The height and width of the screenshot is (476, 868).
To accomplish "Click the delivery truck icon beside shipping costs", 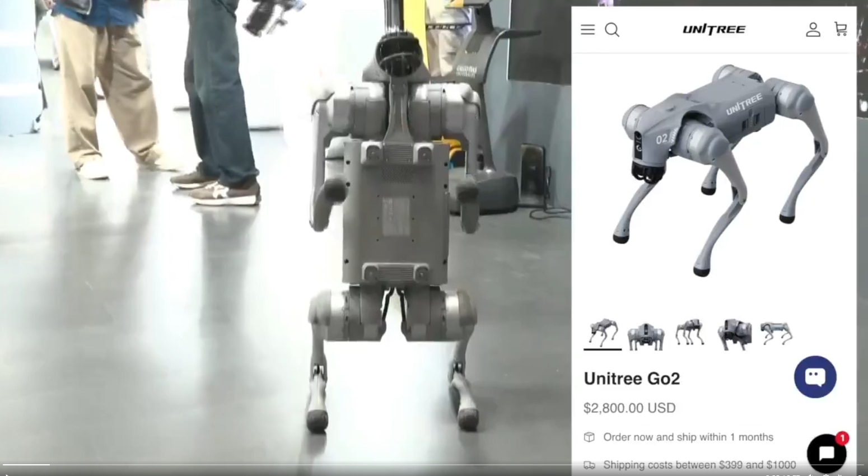I will 589,465.
